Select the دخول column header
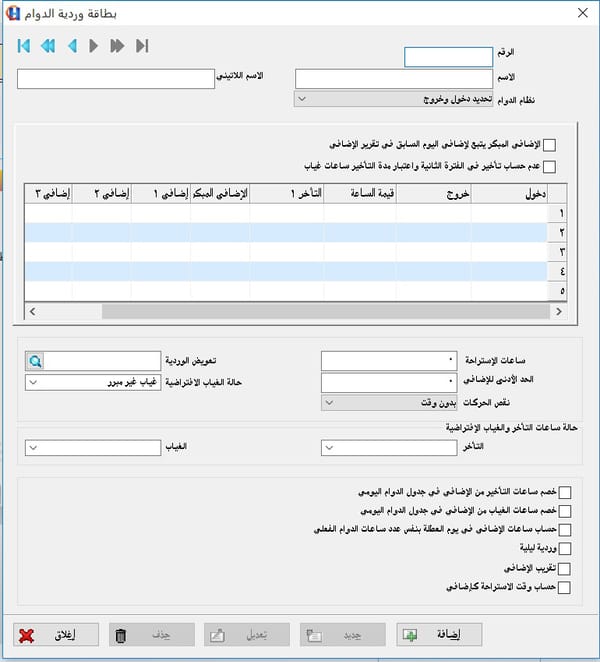This screenshot has height=662, width=600. coord(509,194)
